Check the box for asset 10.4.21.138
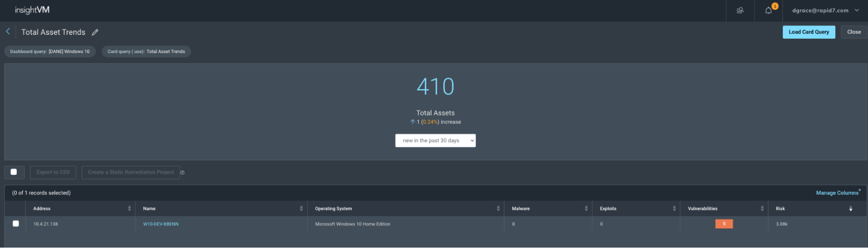 tap(16, 224)
